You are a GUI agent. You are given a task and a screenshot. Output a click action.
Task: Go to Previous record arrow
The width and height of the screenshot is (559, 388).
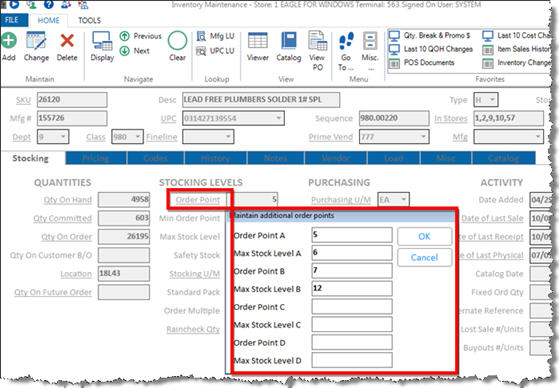point(124,36)
